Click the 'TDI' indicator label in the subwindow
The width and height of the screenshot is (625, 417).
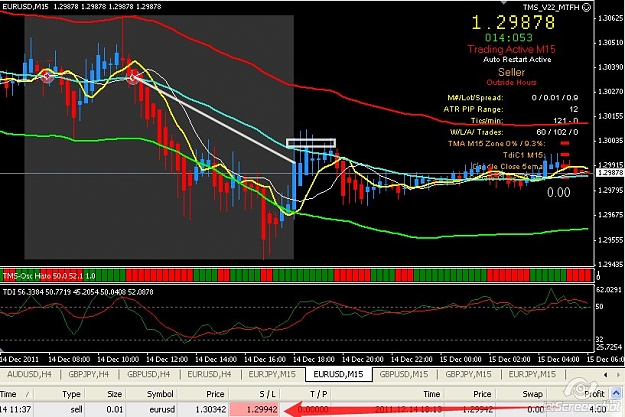[x=8, y=292]
